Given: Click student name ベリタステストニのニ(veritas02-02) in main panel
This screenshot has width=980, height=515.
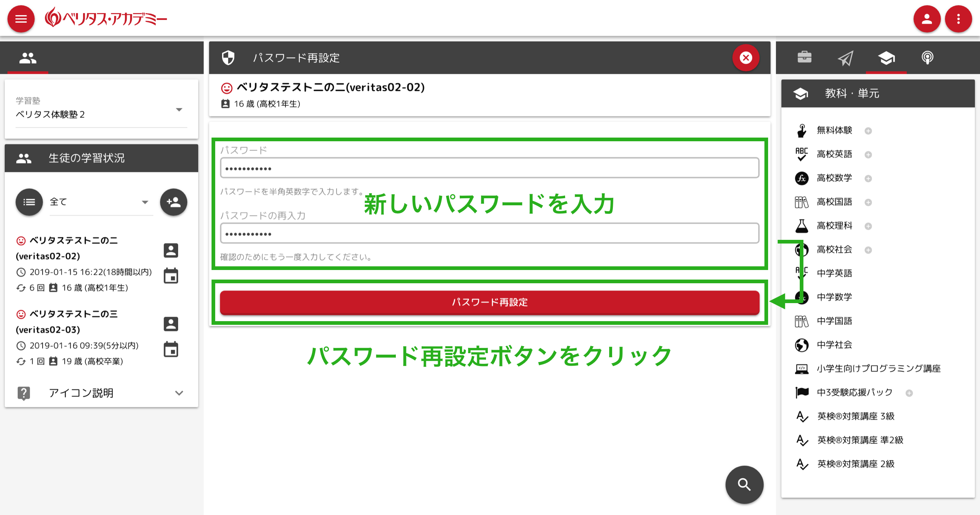Looking at the screenshot, I should click(x=330, y=88).
